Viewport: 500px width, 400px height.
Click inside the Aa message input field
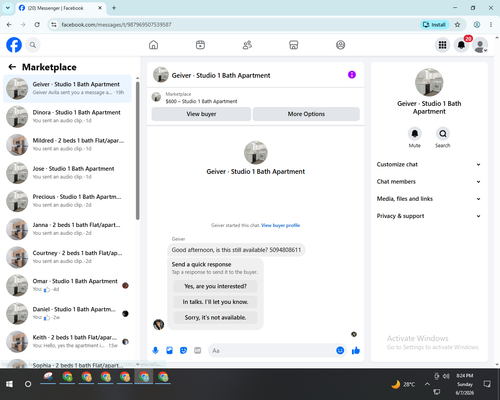(272, 351)
